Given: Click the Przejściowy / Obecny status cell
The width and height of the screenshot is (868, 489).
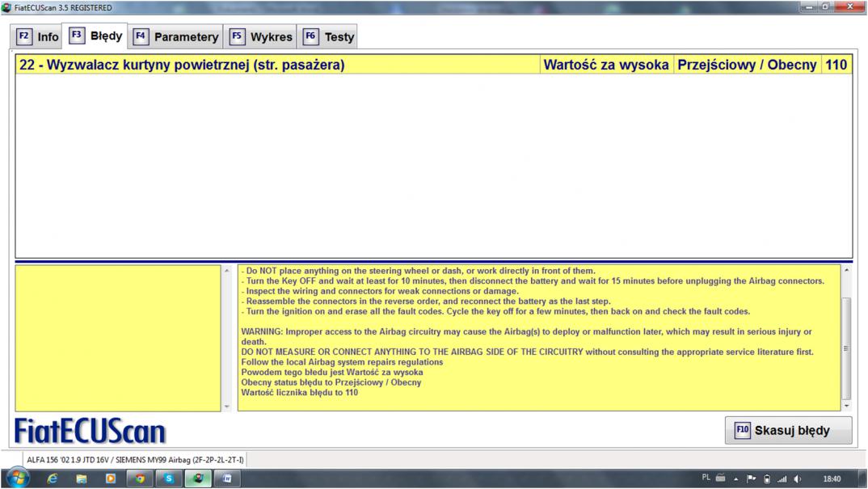Looking at the screenshot, I should 747,65.
